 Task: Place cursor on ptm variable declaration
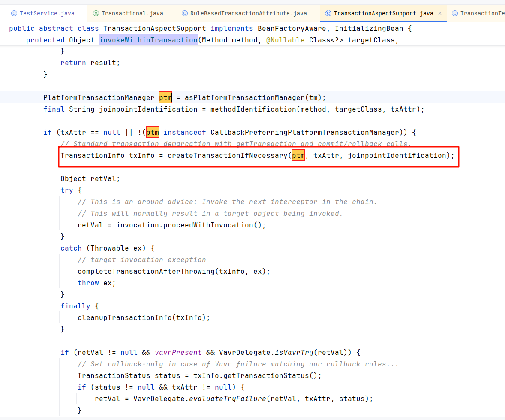click(x=165, y=98)
